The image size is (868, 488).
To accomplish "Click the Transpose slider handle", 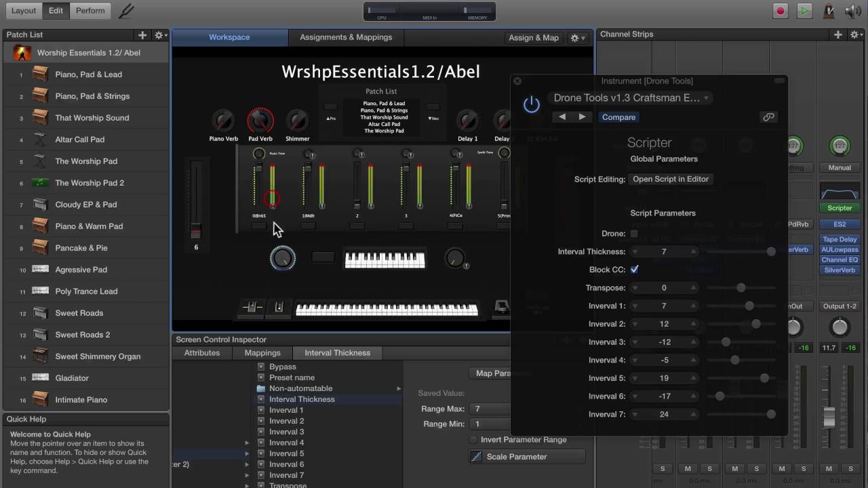I will tap(741, 287).
